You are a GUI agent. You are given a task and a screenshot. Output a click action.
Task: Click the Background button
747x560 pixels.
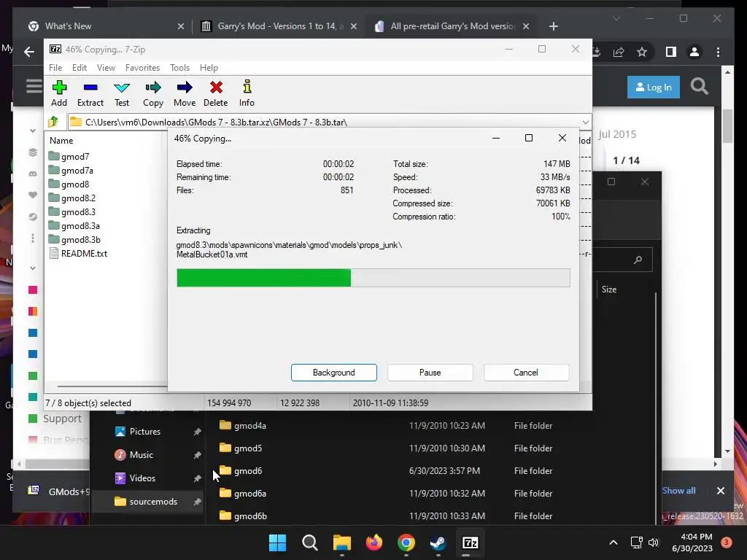pyautogui.click(x=334, y=373)
